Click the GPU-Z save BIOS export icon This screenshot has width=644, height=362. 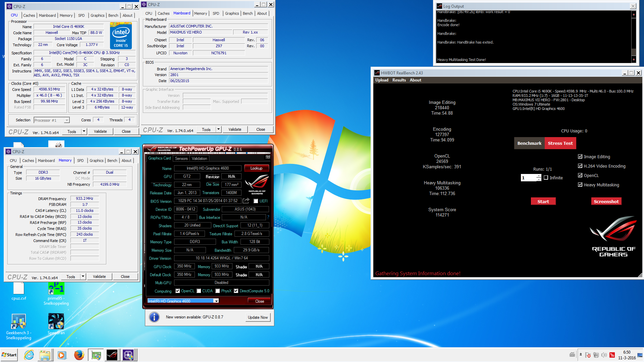click(x=246, y=201)
